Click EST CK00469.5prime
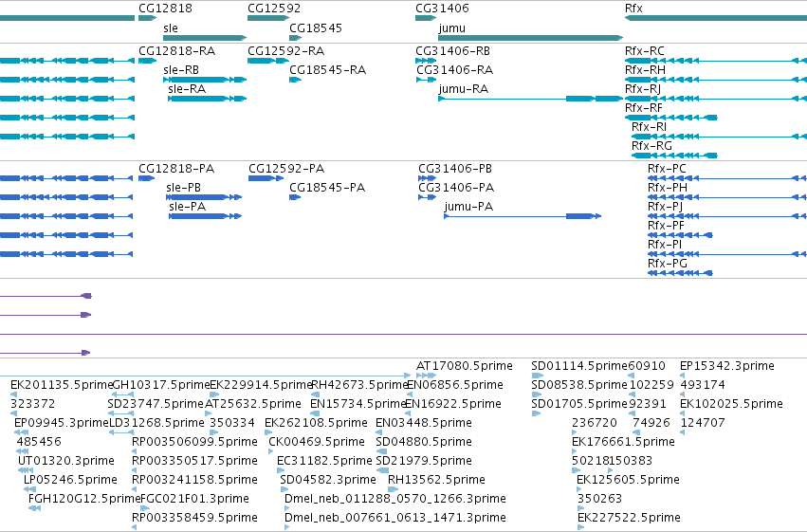This screenshot has height=532, width=807. [317, 442]
